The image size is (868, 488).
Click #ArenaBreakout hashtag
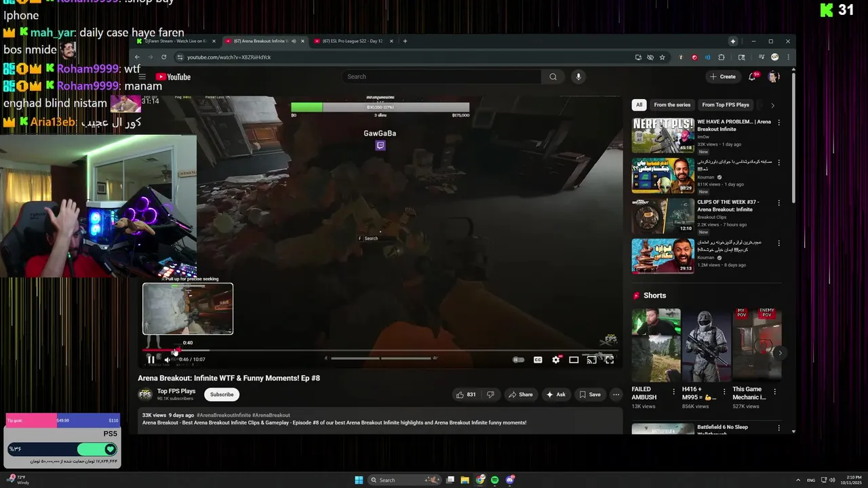click(271, 415)
